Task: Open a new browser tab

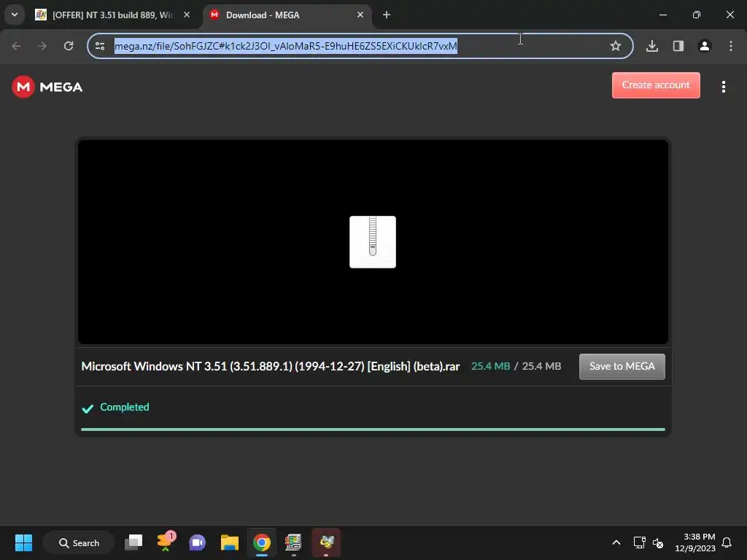Action: [387, 15]
